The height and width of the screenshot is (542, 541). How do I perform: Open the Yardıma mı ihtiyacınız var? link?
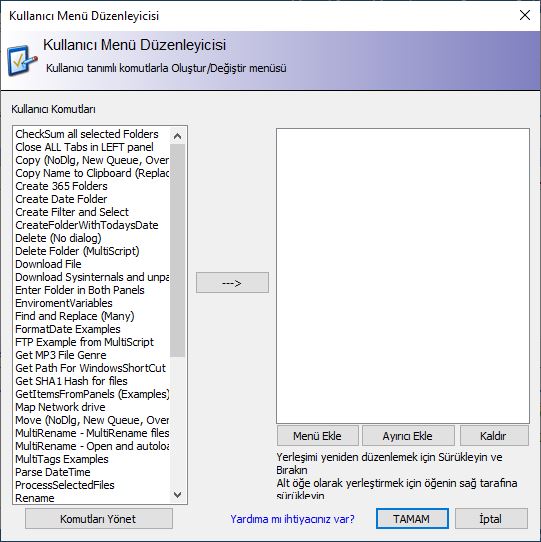(292, 519)
